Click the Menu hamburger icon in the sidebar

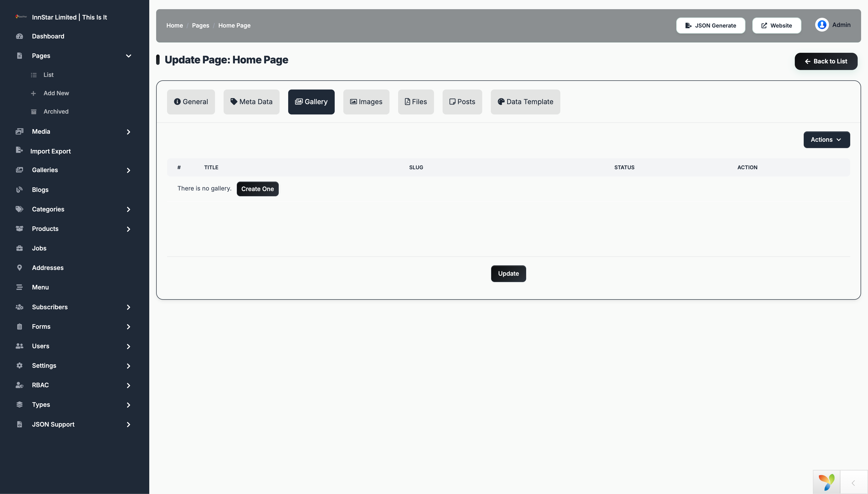click(x=19, y=287)
